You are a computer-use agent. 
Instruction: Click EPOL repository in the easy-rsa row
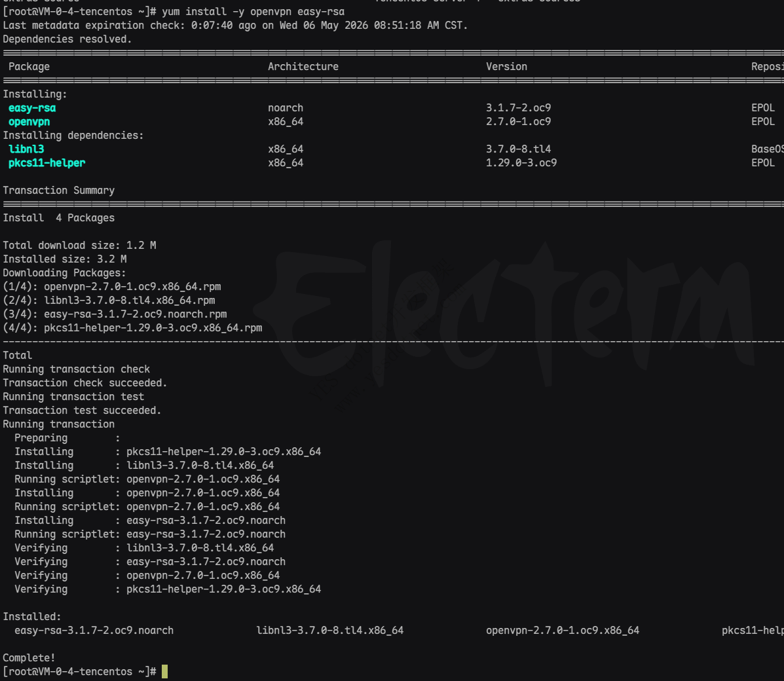point(763,108)
